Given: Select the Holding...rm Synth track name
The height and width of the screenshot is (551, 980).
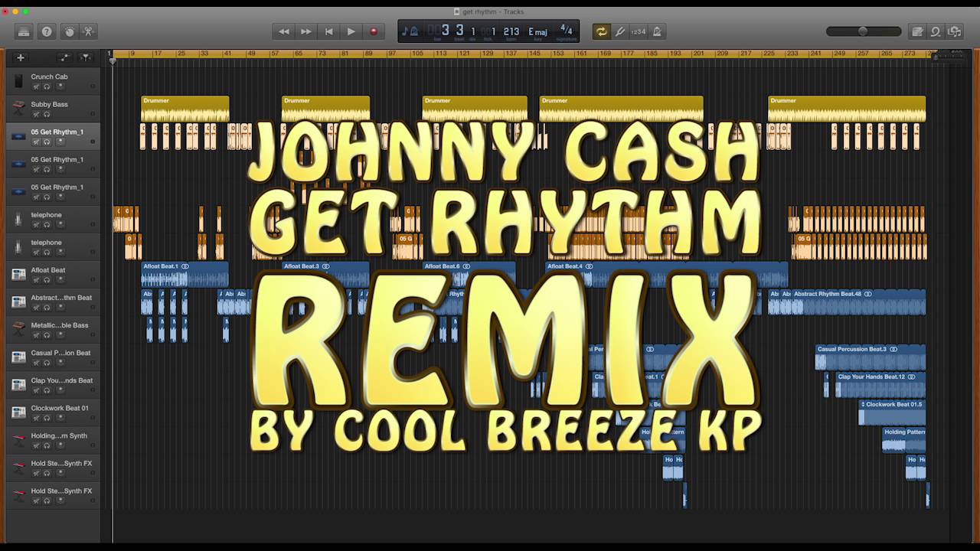Looking at the screenshot, I should (x=59, y=435).
